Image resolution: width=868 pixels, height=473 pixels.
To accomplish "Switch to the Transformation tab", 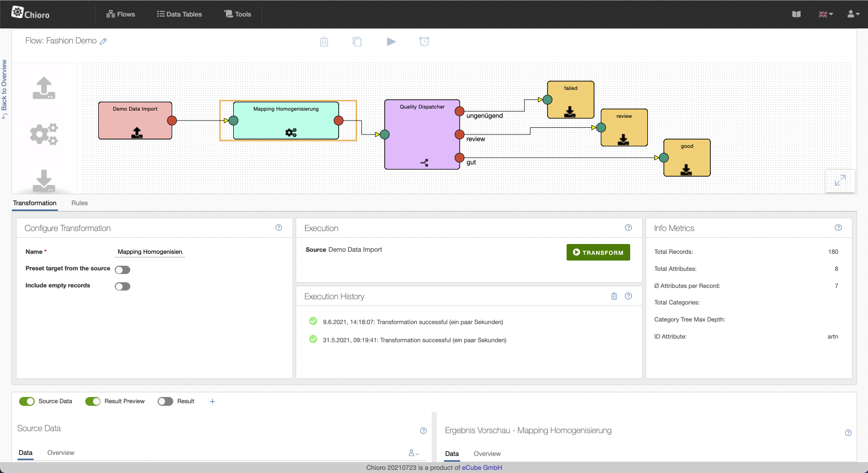I will [x=35, y=203].
